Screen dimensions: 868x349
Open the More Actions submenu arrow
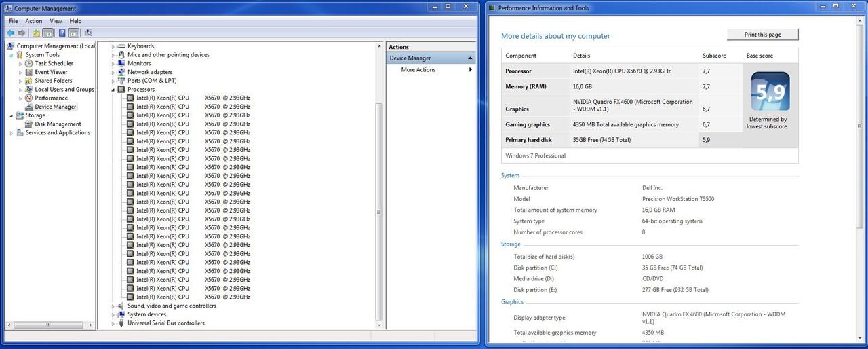471,70
